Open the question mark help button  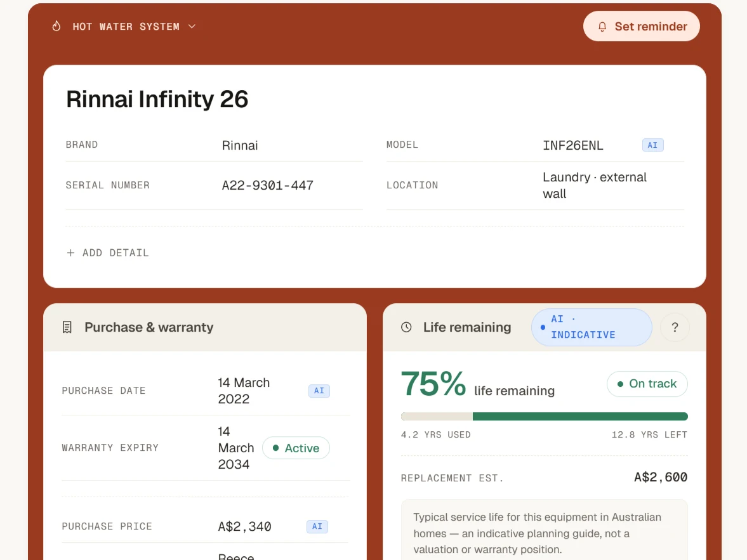coord(675,327)
